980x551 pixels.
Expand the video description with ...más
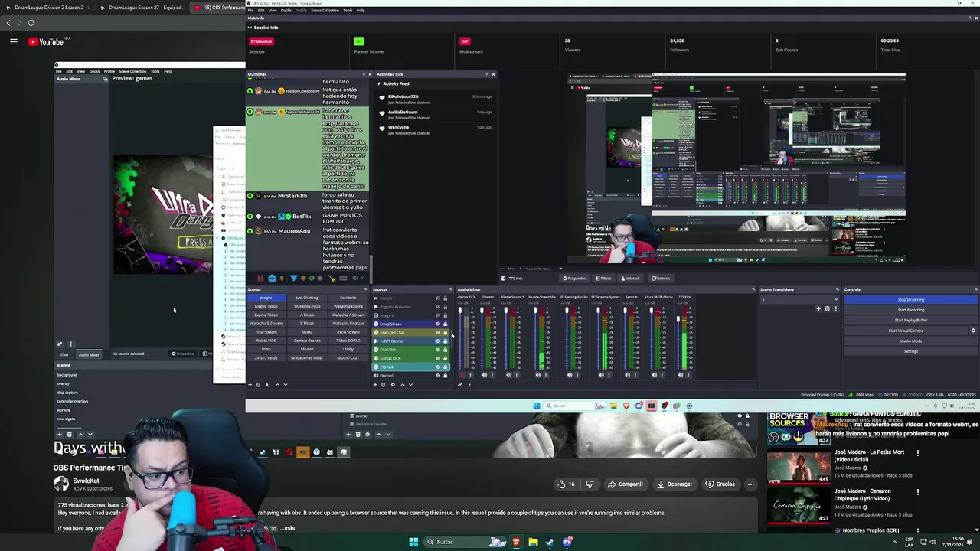[x=287, y=528]
